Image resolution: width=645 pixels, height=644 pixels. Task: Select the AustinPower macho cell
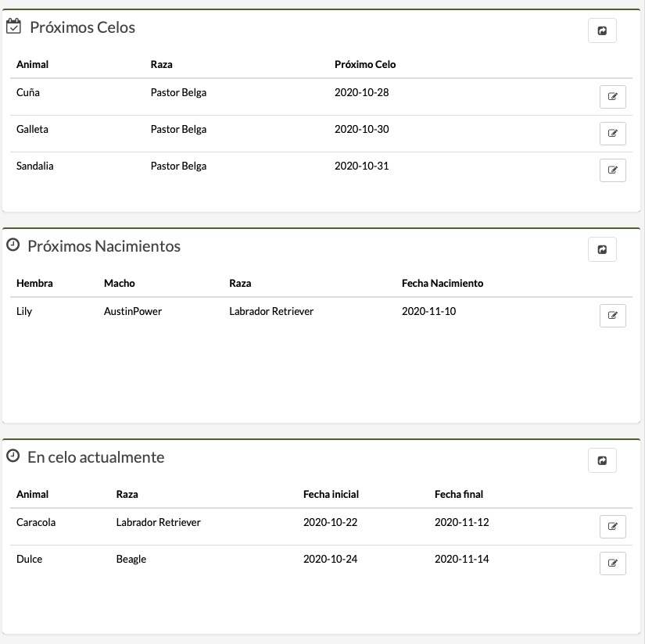point(133,311)
